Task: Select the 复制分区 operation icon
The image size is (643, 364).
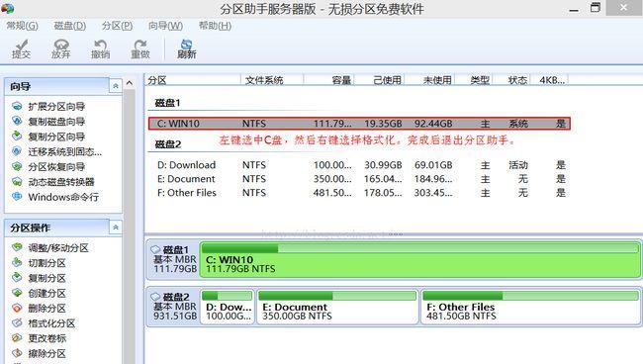Action: [17, 278]
